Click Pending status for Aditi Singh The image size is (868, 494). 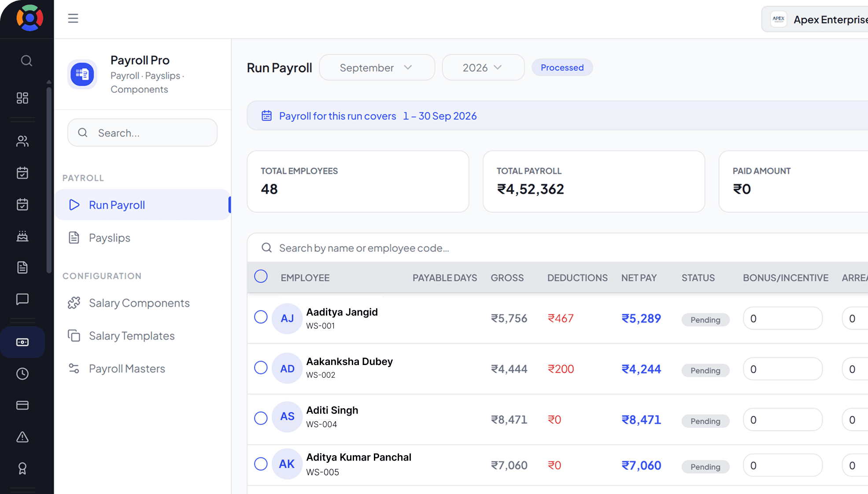[x=705, y=421]
